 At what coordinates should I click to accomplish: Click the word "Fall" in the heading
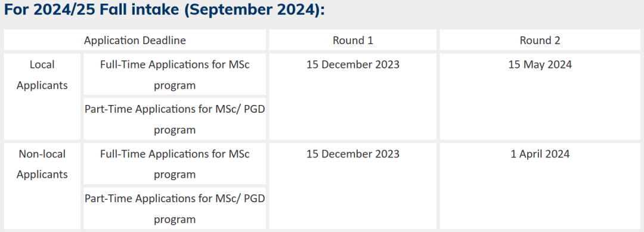[116, 11]
